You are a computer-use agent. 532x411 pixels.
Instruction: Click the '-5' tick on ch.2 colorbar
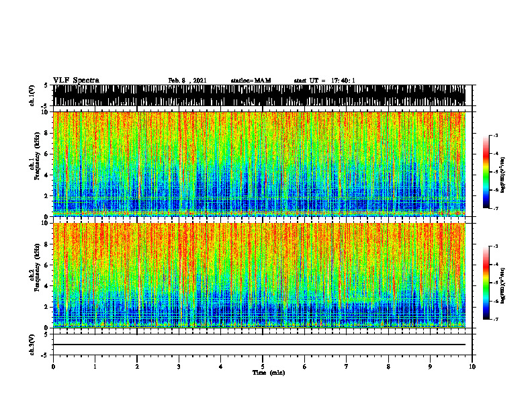[496, 283]
